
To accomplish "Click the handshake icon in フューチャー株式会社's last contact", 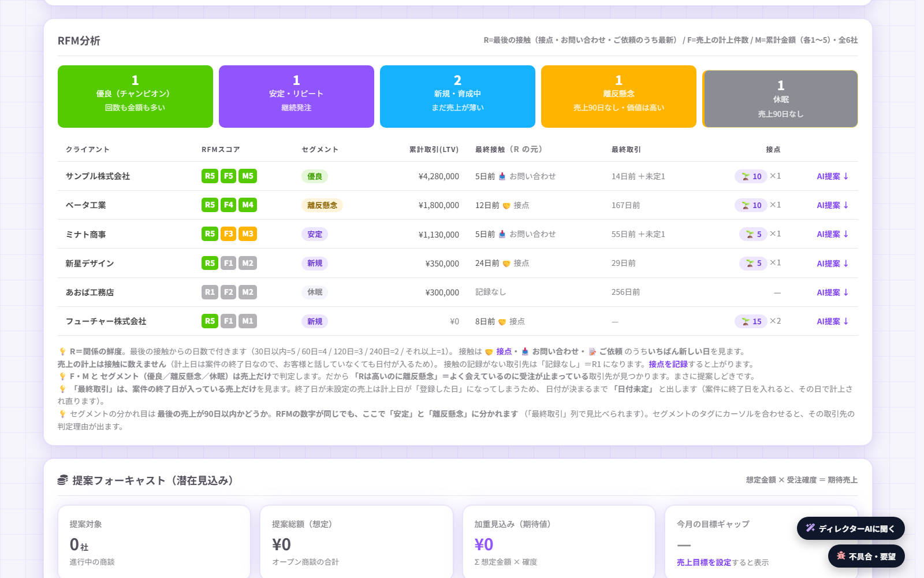I will 502,321.
